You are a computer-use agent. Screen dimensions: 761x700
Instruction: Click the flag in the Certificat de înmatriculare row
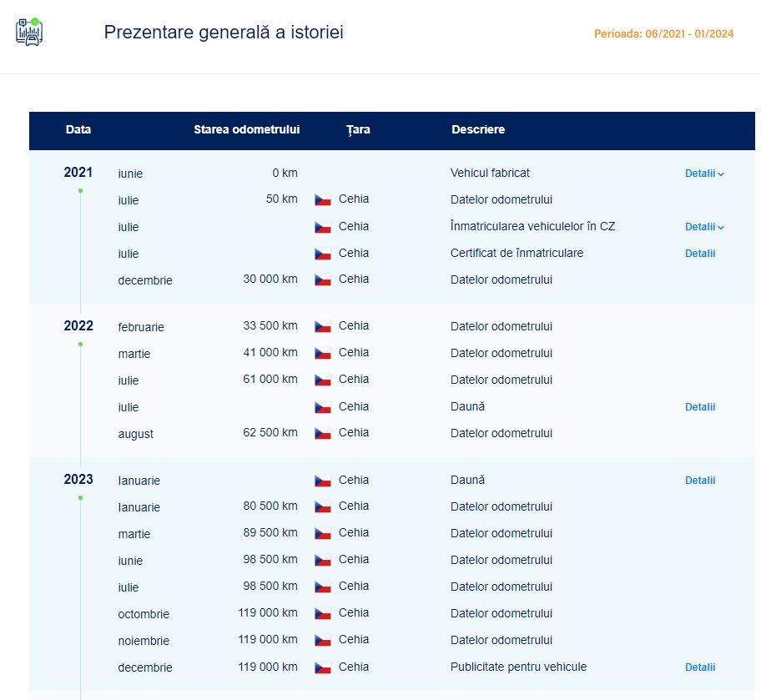(323, 254)
